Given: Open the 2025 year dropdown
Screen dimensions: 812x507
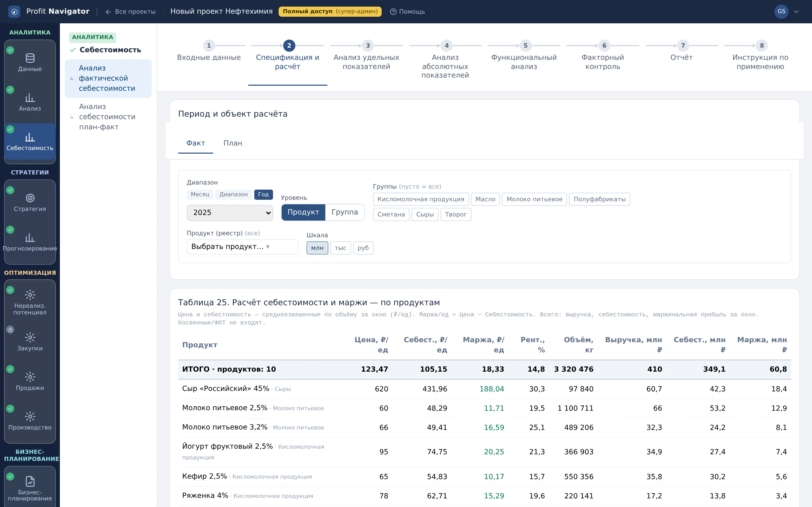Looking at the screenshot, I should (230, 213).
